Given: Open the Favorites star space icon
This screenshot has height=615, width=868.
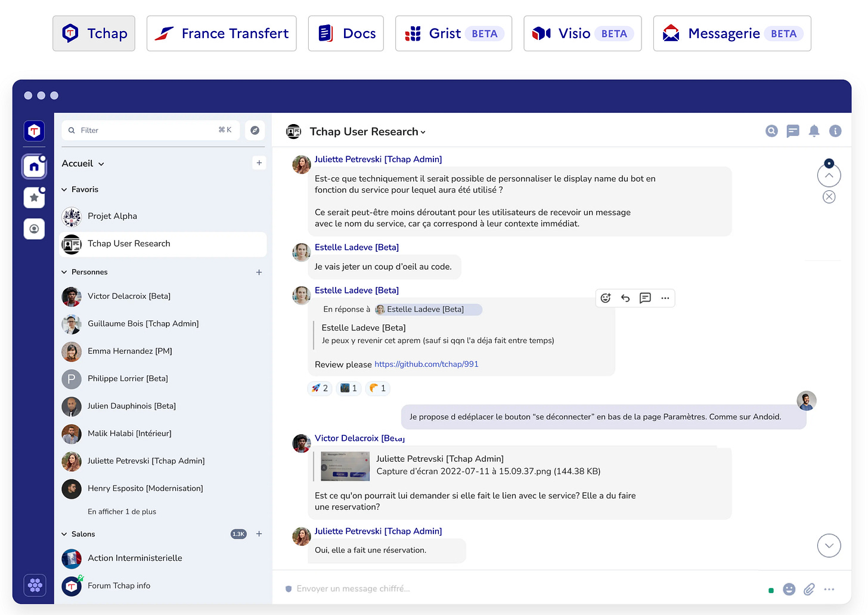Looking at the screenshot, I should tap(34, 197).
